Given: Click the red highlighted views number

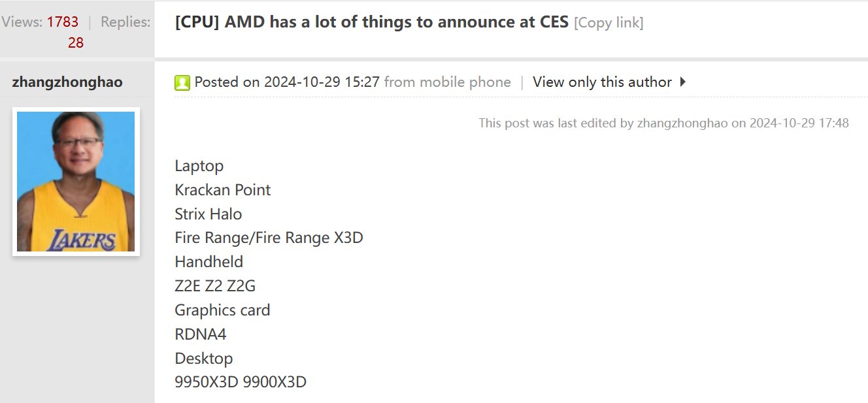Looking at the screenshot, I should pyautogui.click(x=63, y=21).
